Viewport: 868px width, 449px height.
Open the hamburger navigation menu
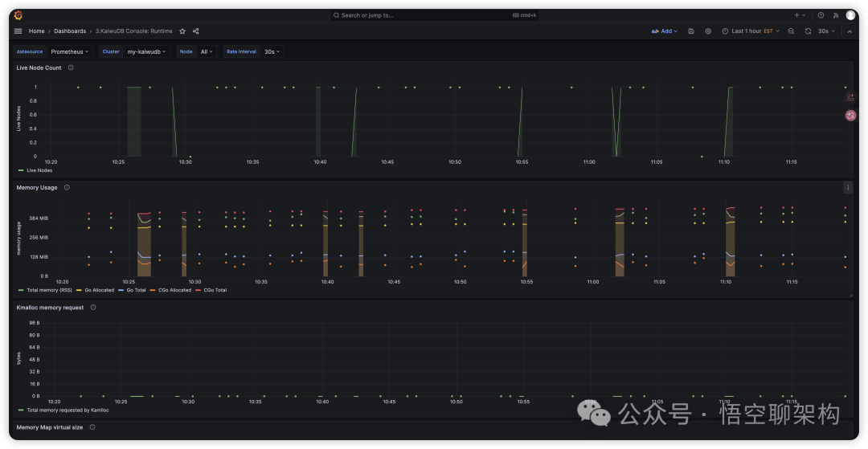coord(18,31)
